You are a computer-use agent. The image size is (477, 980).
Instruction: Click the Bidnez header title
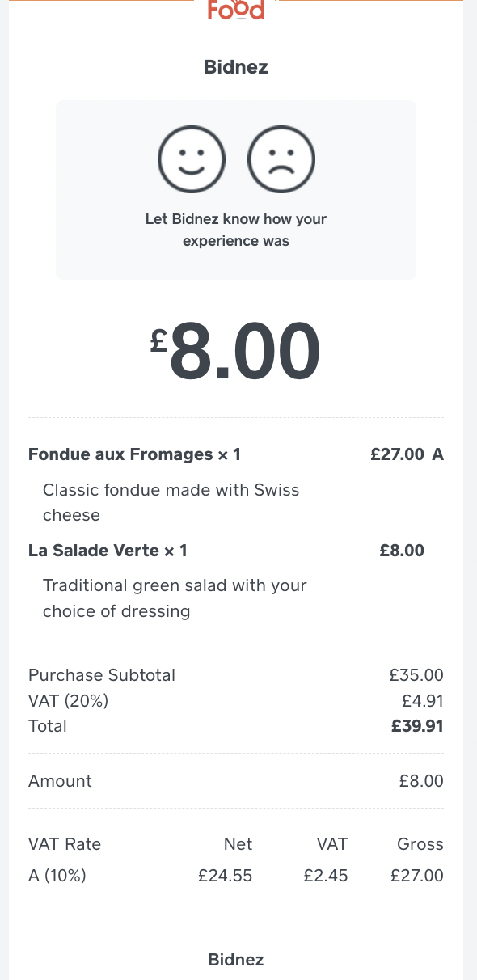(235, 67)
